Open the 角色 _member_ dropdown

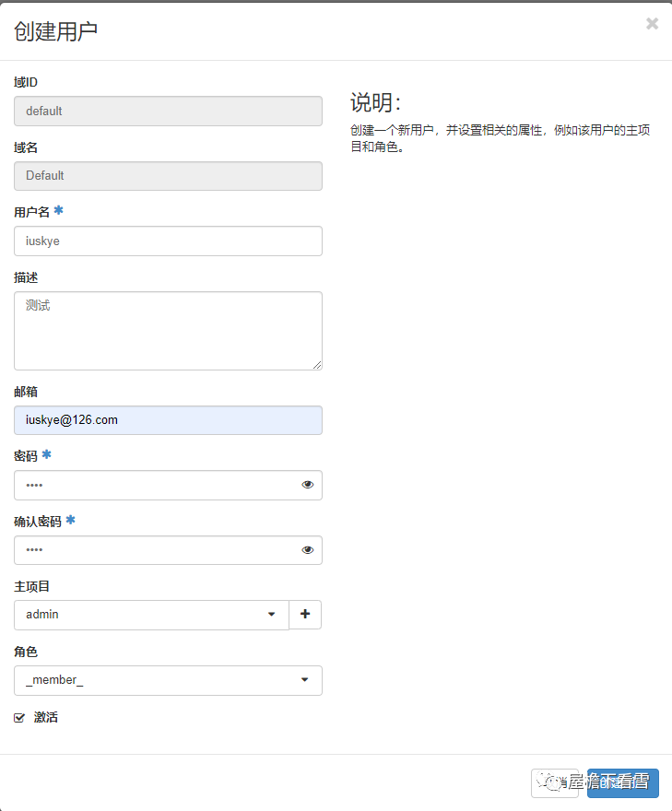[168, 680]
